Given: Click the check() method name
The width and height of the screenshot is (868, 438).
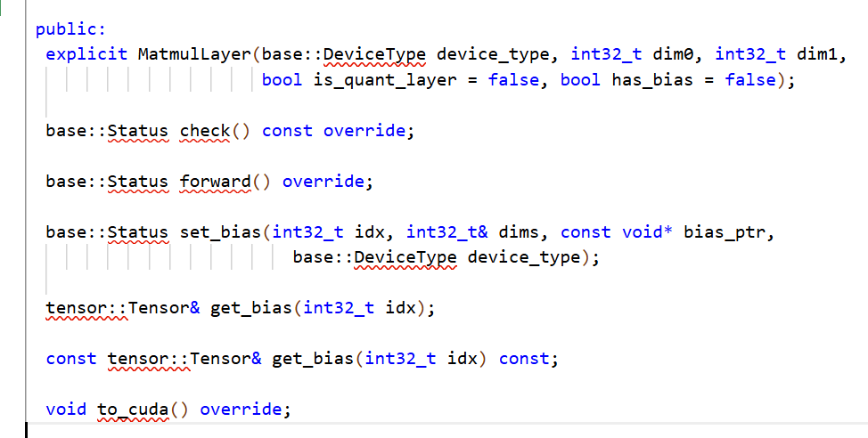Looking at the screenshot, I should (205, 131).
